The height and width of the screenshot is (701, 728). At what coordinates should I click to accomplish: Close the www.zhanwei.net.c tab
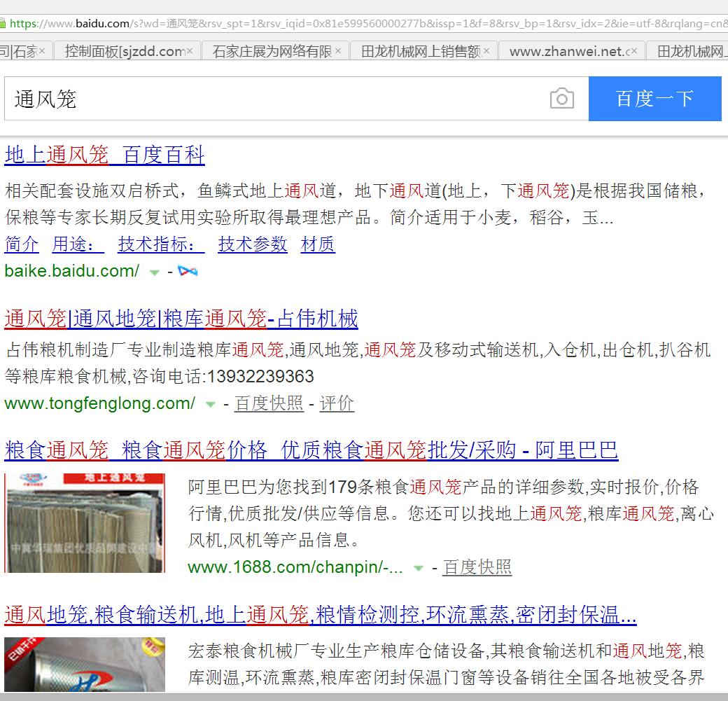tap(634, 51)
